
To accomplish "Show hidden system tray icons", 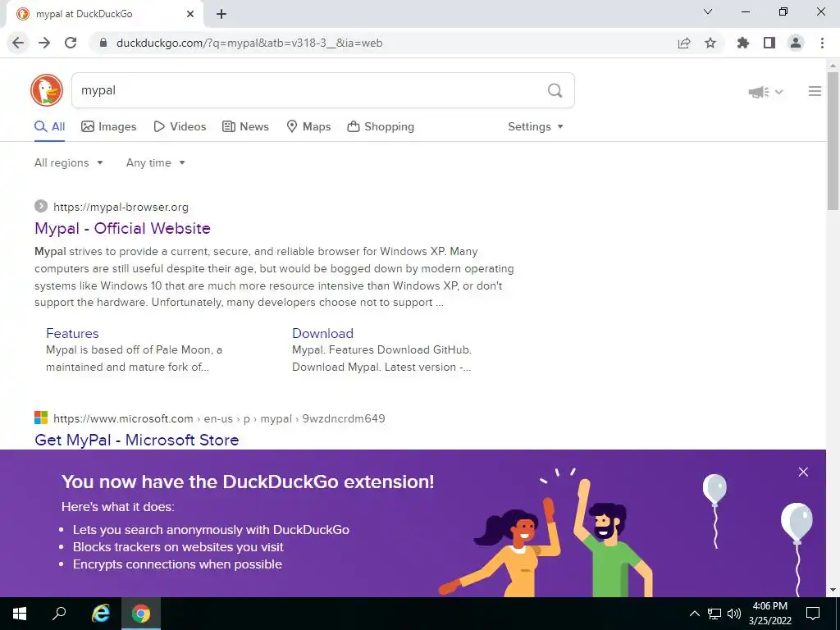I will 694,614.
